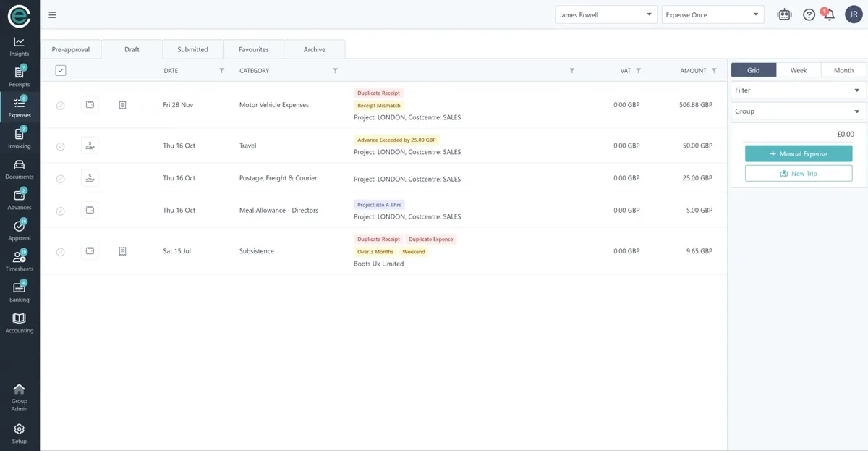Click the Project site A 6hrs tag

[x=379, y=205]
